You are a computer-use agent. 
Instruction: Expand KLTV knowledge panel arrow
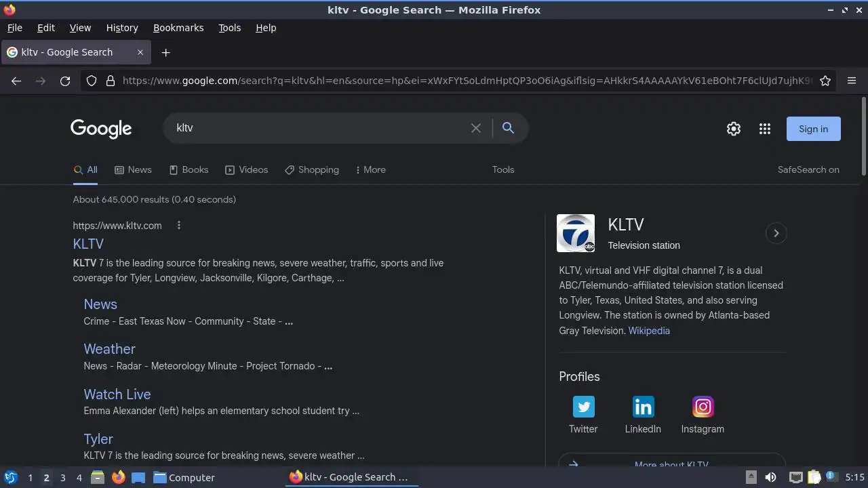coord(776,233)
